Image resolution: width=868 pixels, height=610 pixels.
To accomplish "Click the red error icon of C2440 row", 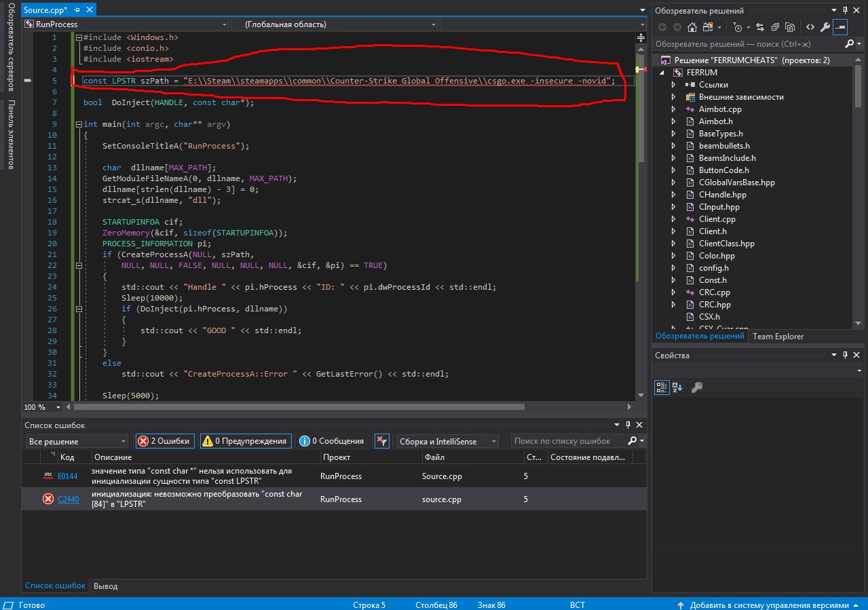I will click(48, 499).
